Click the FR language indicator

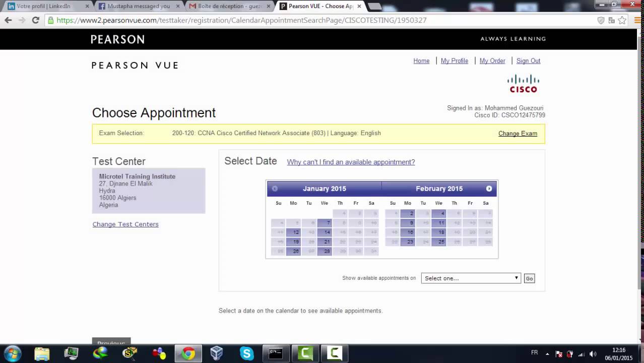[x=534, y=353]
